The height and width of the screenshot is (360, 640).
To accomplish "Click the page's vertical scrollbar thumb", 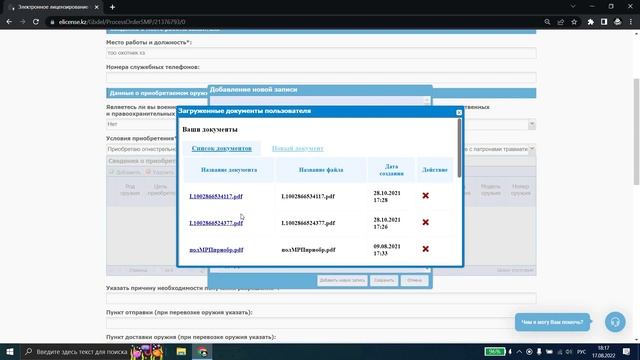I will [636, 131].
